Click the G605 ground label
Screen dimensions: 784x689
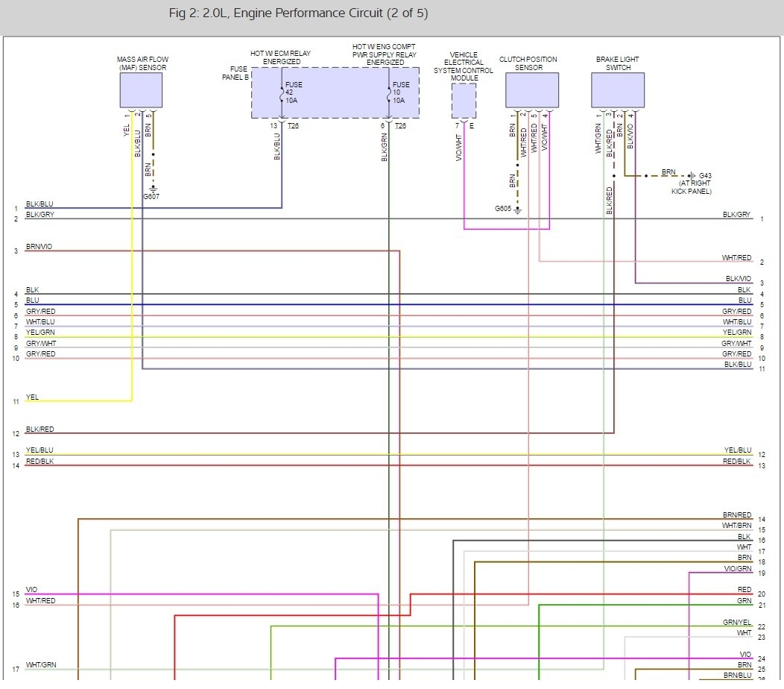503,209
